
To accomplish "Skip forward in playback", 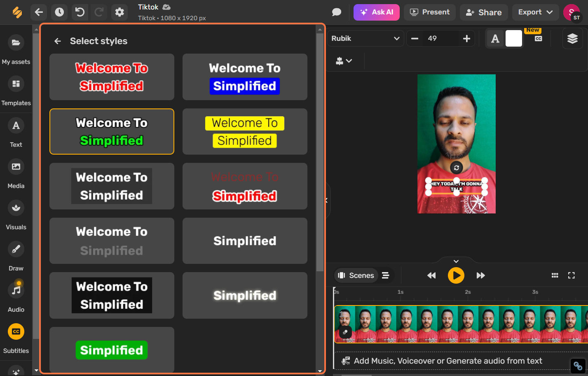I will point(480,275).
